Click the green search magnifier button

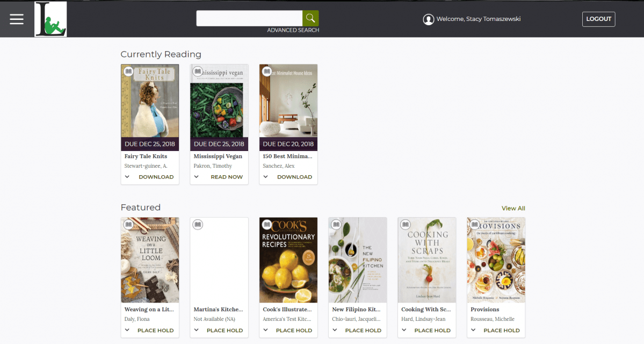[310, 18]
